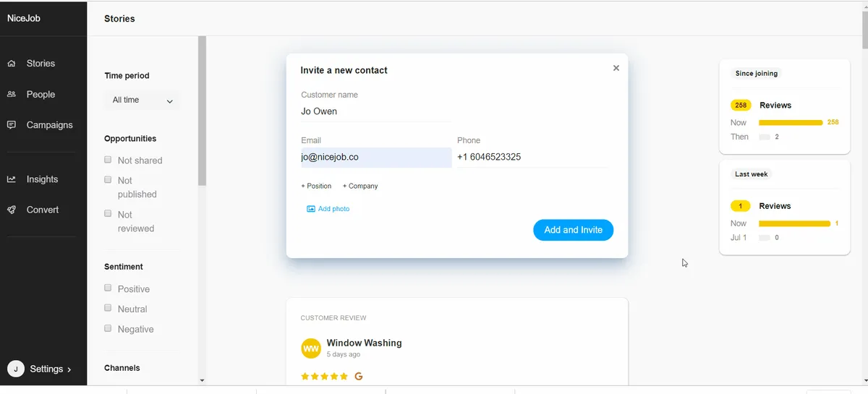This screenshot has height=394, width=868.
Task: Expand the Position field
Action: coord(316,186)
